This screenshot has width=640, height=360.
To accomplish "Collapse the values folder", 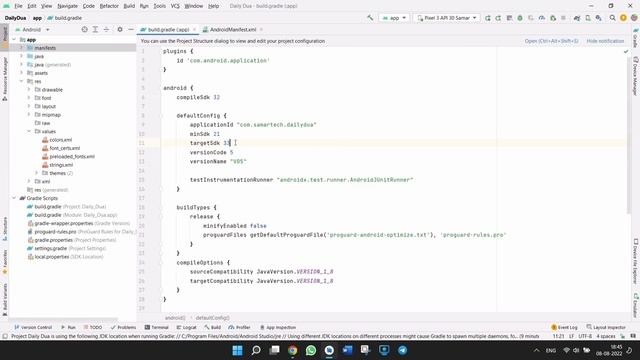I will pos(29,131).
